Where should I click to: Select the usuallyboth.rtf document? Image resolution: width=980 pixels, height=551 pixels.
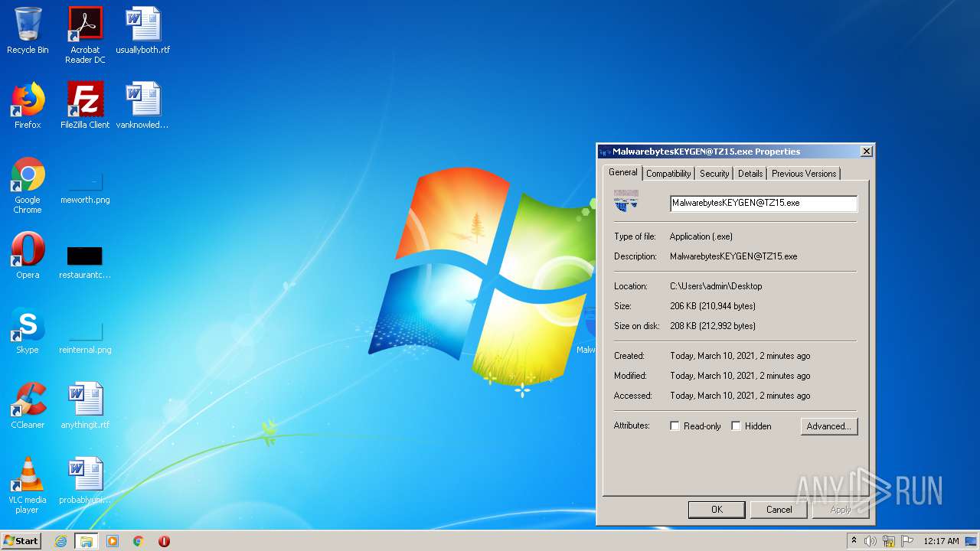point(143,31)
